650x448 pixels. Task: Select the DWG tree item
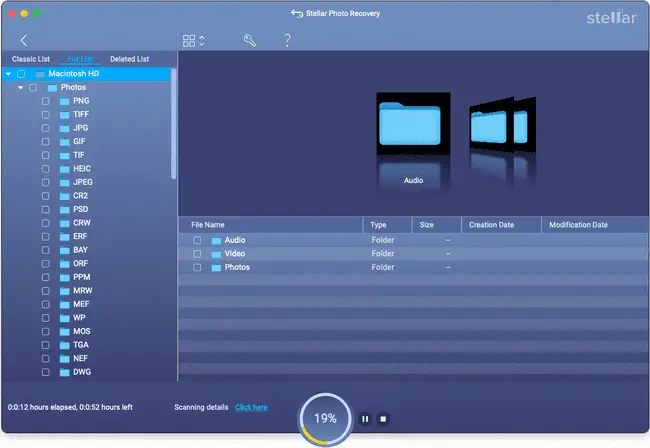tap(82, 372)
